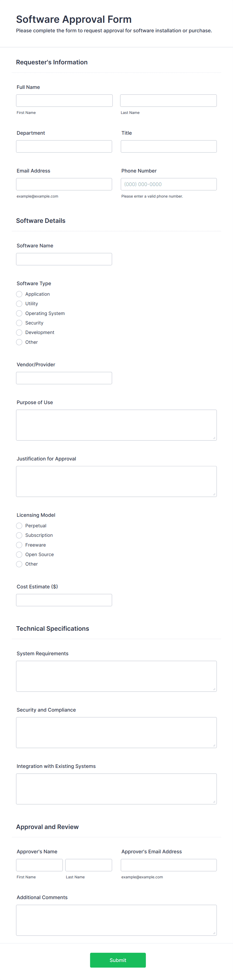Image resolution: width=233 pixels, height=980 pixels.
Task: Focus the Last Name field
Action: pos(168,100)
